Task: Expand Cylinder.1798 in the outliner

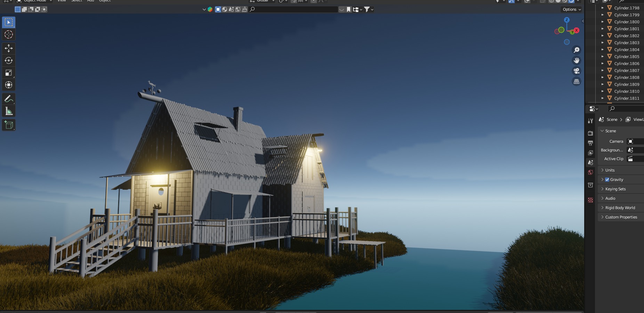Action: pos(603,8)
